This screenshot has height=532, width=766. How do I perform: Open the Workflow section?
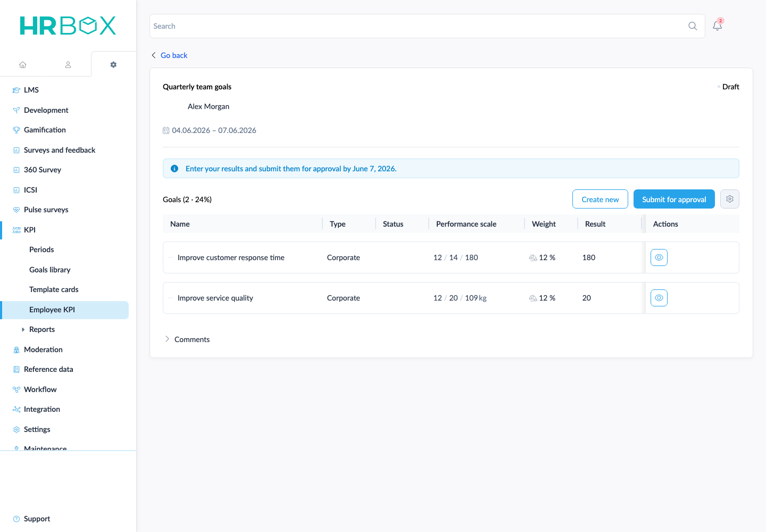(x=40, y=389)
